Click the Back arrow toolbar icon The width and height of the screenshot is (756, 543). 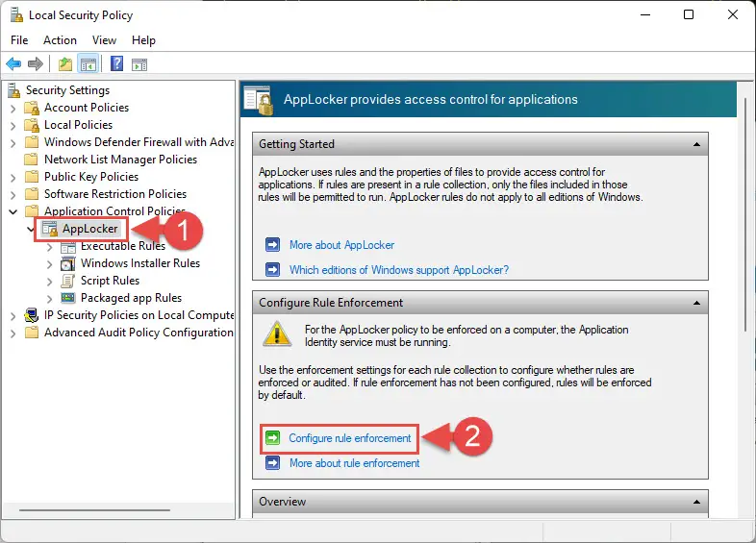(x=13, y=63)
